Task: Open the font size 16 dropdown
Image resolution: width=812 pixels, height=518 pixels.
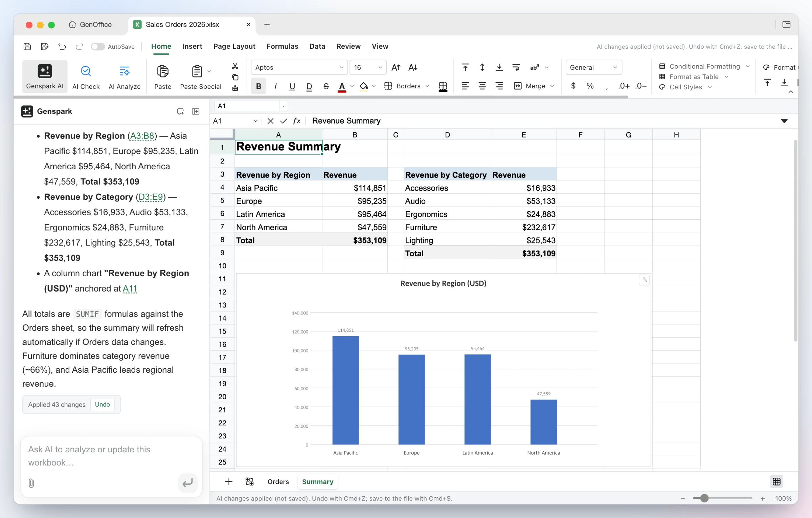Action: 368,67
